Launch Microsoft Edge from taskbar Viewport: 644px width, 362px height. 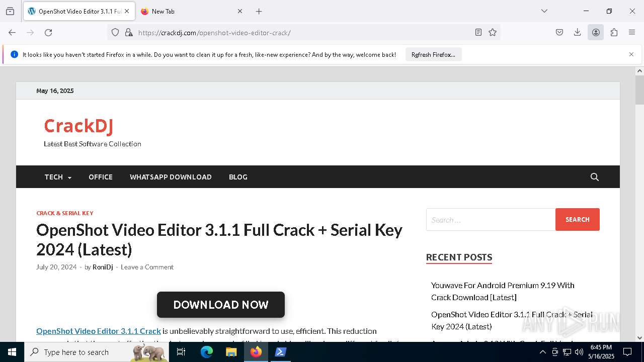tap(207, 352)
